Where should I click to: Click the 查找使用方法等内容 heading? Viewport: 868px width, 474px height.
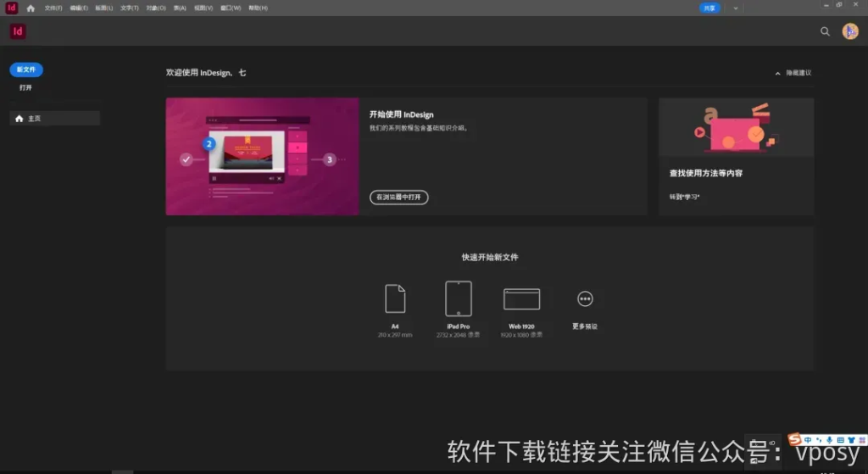coord(706,173)
